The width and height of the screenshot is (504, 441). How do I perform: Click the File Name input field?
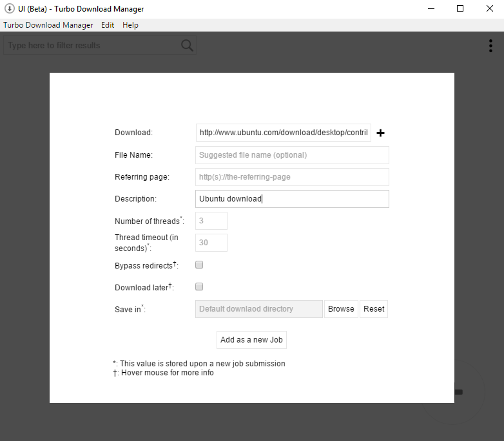[292, 155]
